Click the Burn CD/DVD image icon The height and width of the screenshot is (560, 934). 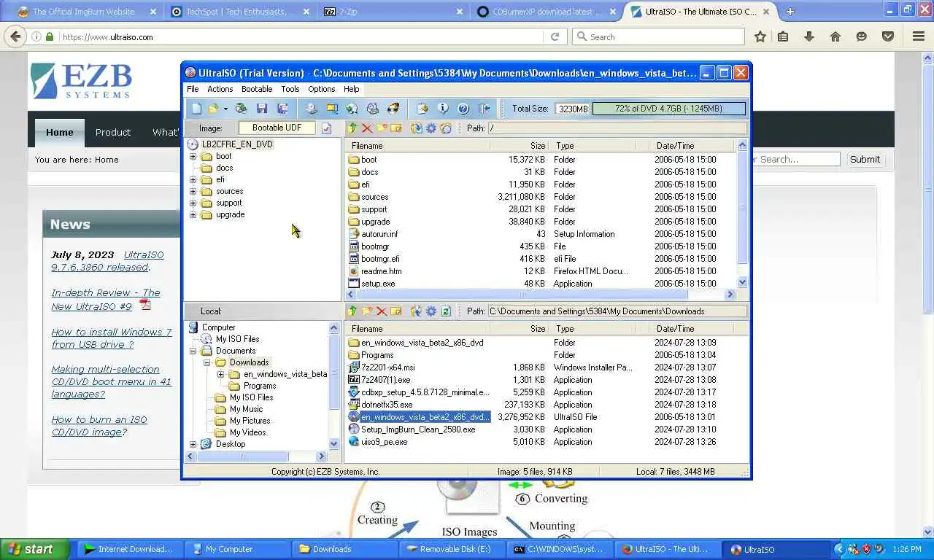click(393, 109)
